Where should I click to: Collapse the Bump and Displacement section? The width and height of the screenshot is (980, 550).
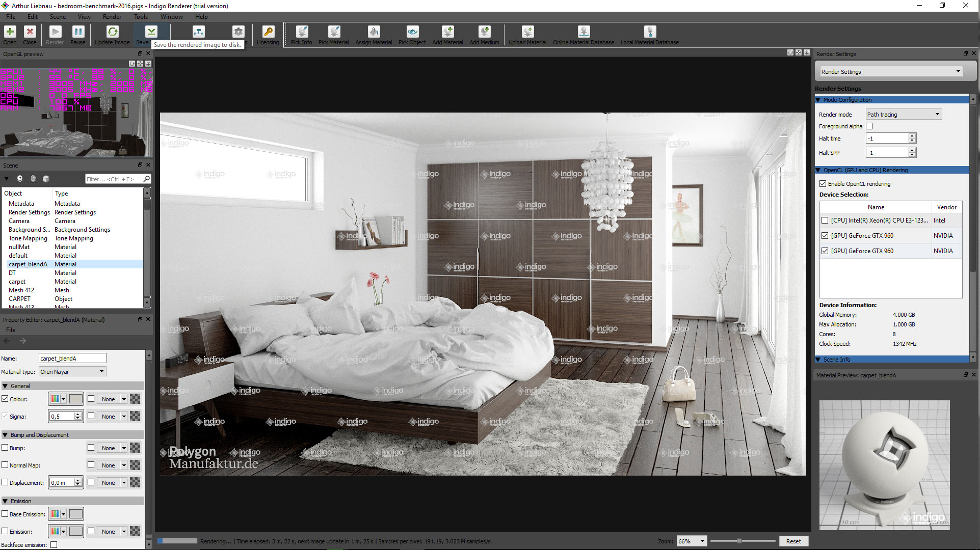(x=5, y=435)
